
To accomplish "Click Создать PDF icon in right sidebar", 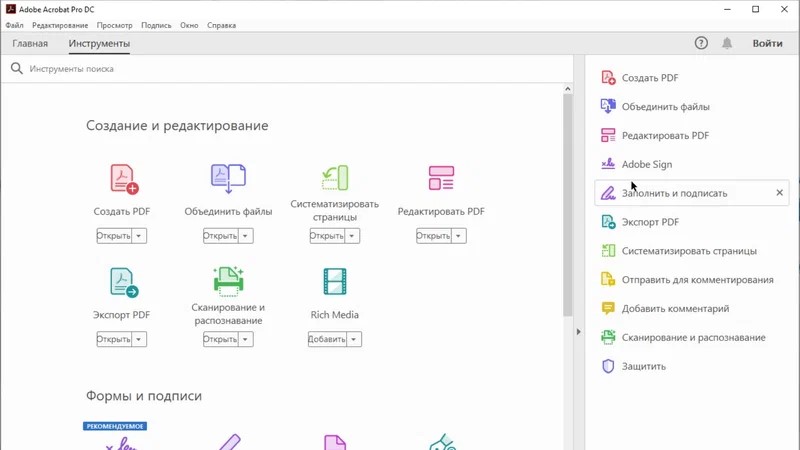I will tap(608, 78).
